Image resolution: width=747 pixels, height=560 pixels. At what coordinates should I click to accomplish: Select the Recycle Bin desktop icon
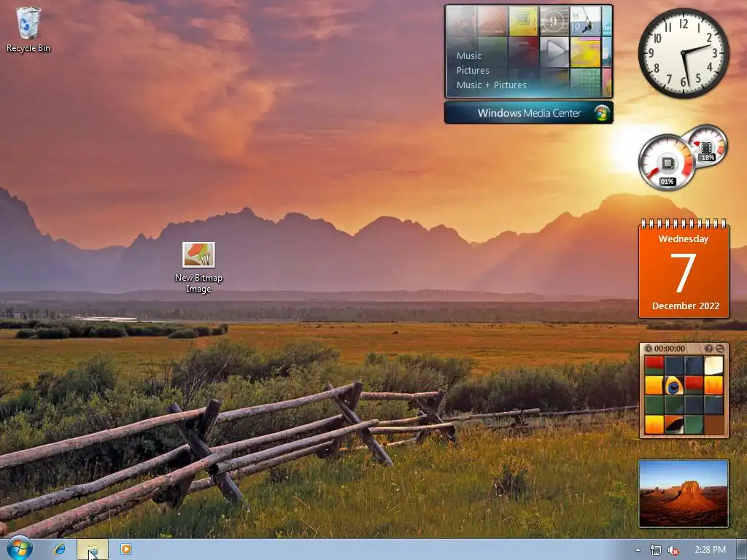[28, 29]
